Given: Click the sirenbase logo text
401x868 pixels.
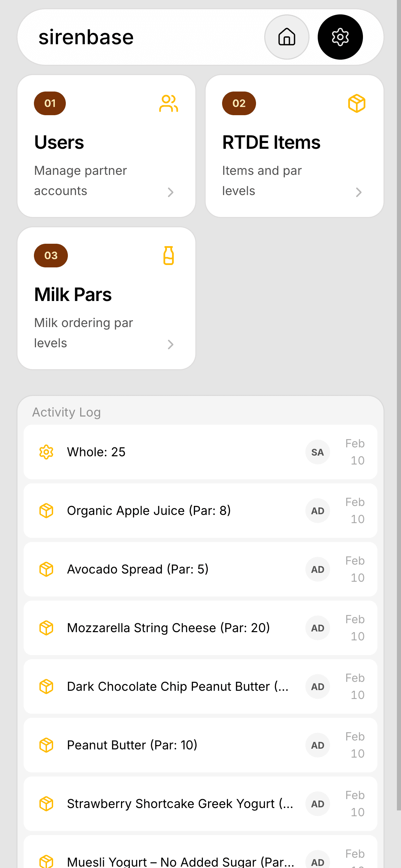Looking at the screenshot, I should tap(86, 37).
